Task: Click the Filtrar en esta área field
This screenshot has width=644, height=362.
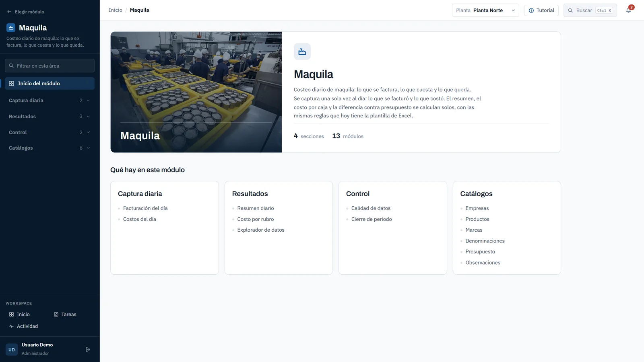Action: [50, 66]
